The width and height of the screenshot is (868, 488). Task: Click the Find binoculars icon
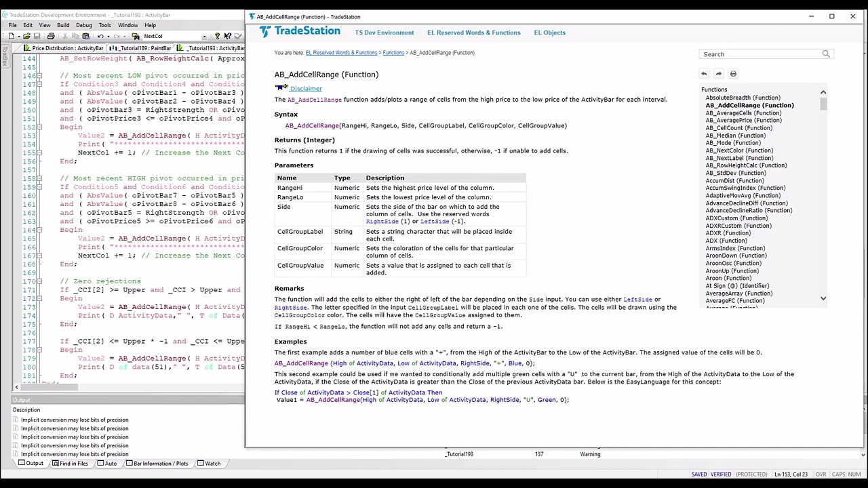pos(136,36)
